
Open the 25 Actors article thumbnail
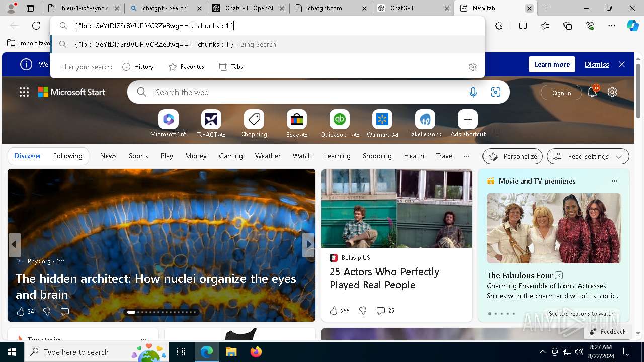tap(397, 208)
